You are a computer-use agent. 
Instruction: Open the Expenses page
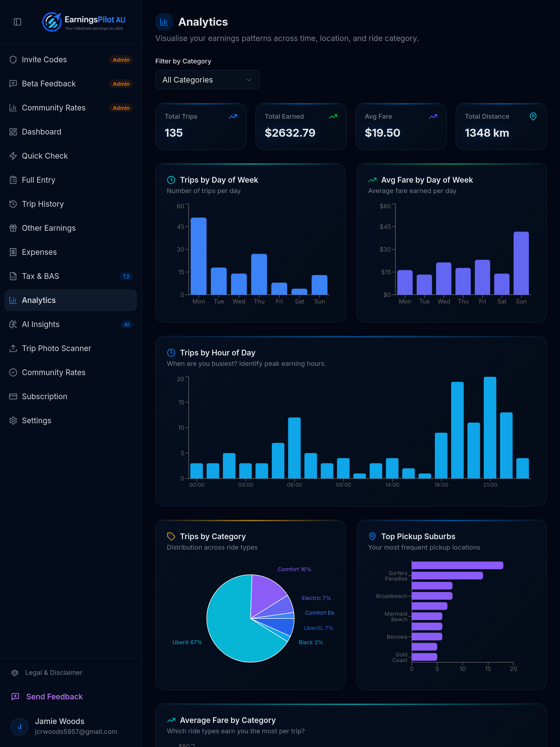pos(71,252)
